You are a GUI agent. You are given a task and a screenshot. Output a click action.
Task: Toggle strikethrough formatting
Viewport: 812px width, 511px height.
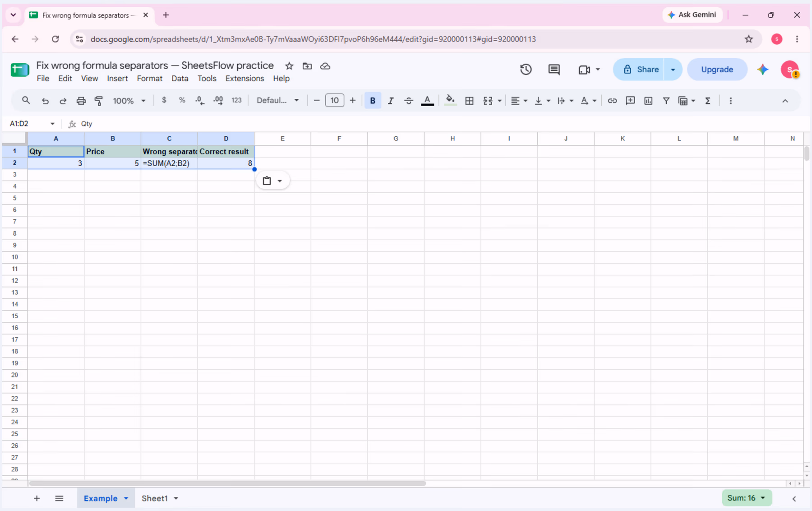pos(409,101)
